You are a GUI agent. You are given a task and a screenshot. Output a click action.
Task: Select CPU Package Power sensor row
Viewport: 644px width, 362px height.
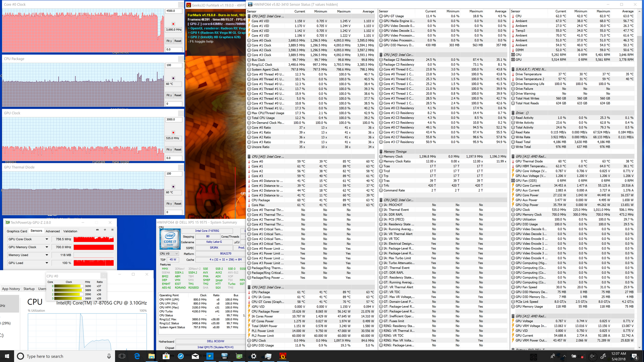[311, 312]
